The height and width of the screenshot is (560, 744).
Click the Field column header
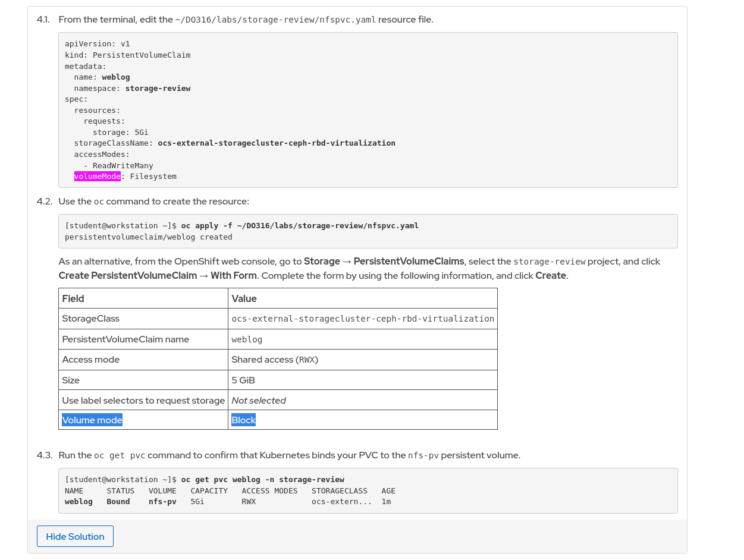point(73,298)
